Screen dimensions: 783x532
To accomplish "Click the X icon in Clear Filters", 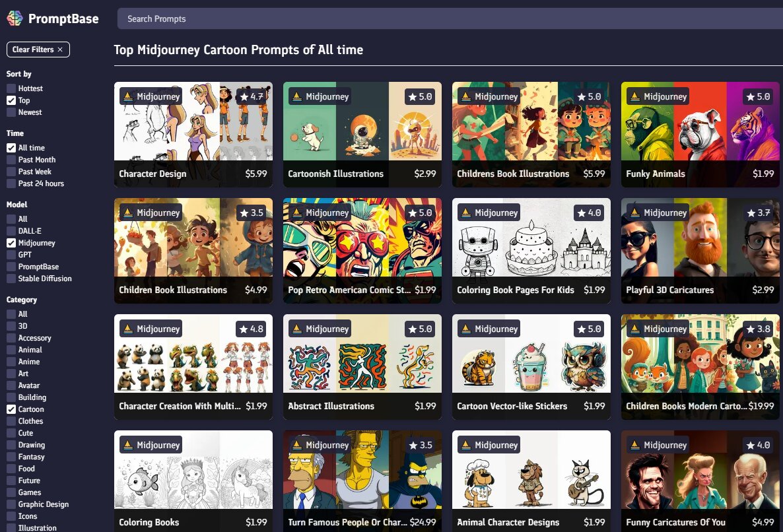I will coord(60,50).
